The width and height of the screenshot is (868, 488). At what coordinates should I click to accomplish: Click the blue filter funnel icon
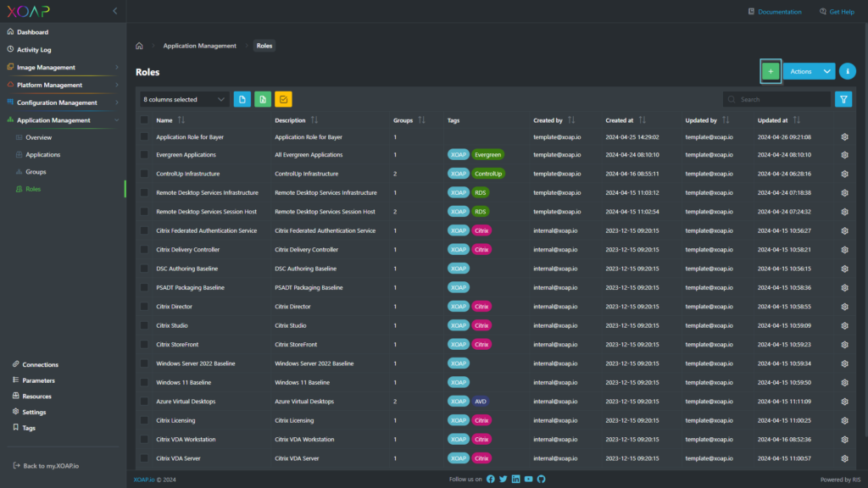coord(843,100)
